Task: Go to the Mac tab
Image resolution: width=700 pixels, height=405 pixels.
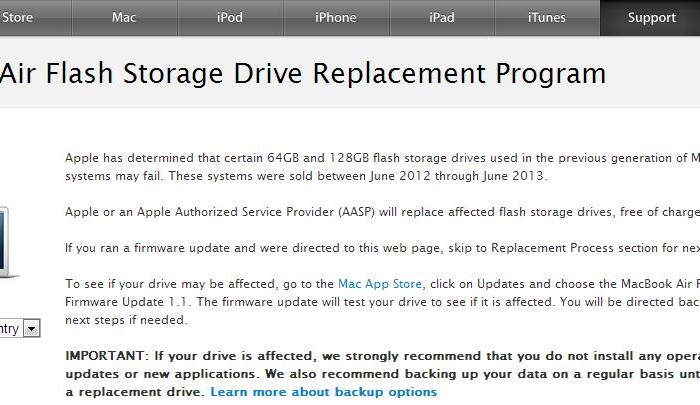Action: (124, 17)
